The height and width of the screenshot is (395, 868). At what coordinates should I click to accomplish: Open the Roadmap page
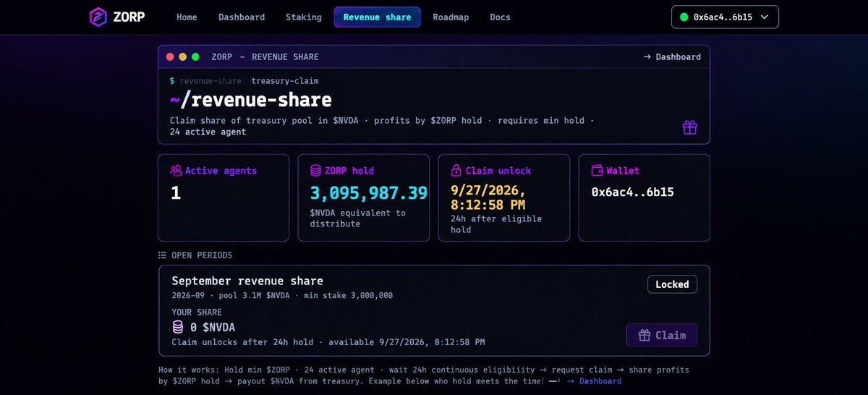451,17
